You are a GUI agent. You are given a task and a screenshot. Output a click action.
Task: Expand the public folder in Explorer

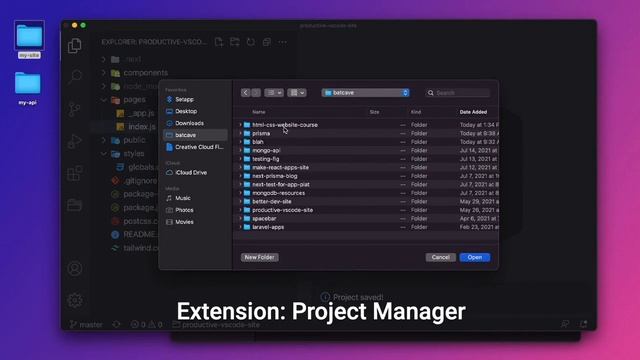point(104,140)
